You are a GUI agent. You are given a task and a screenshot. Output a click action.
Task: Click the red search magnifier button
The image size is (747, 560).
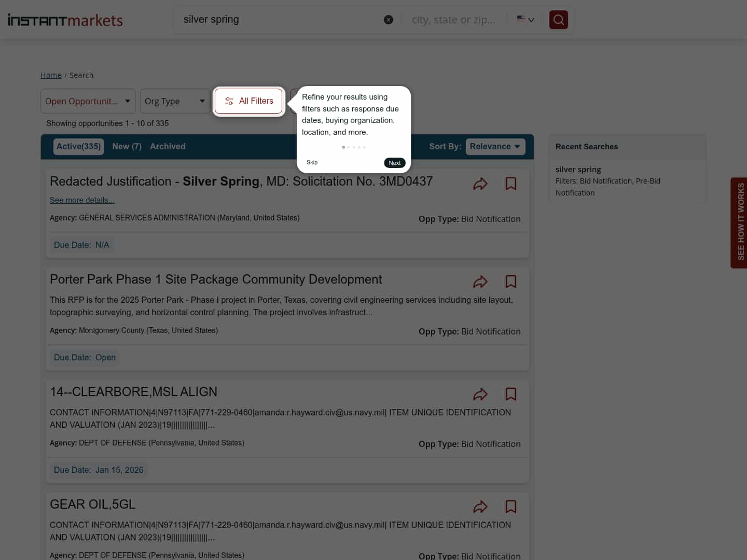[558, 20]
